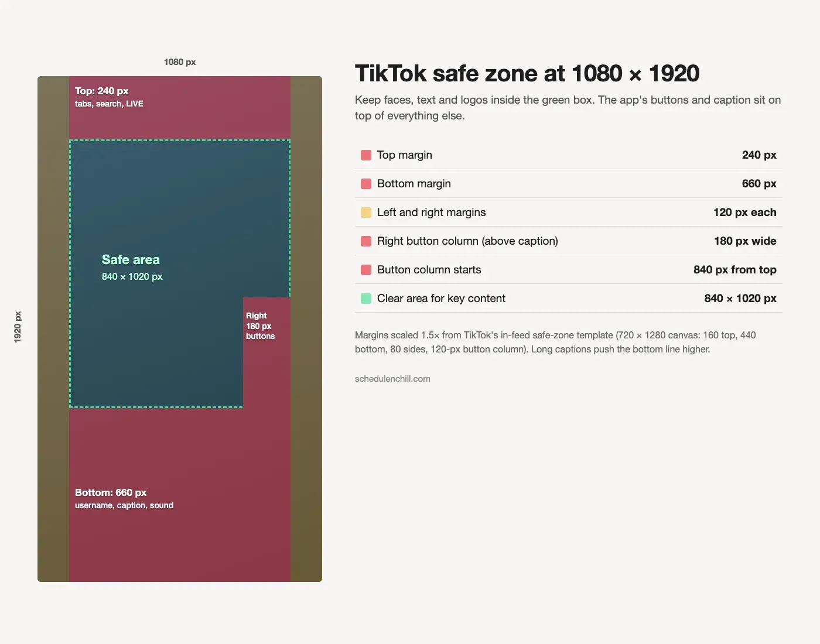The image size is (820, 644).
Task: Click the Top margin label
Action: pos(405,155)
